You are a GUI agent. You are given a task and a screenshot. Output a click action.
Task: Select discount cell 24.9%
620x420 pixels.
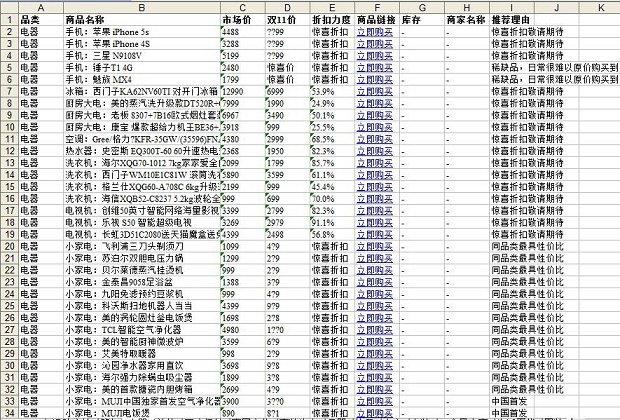332,104
